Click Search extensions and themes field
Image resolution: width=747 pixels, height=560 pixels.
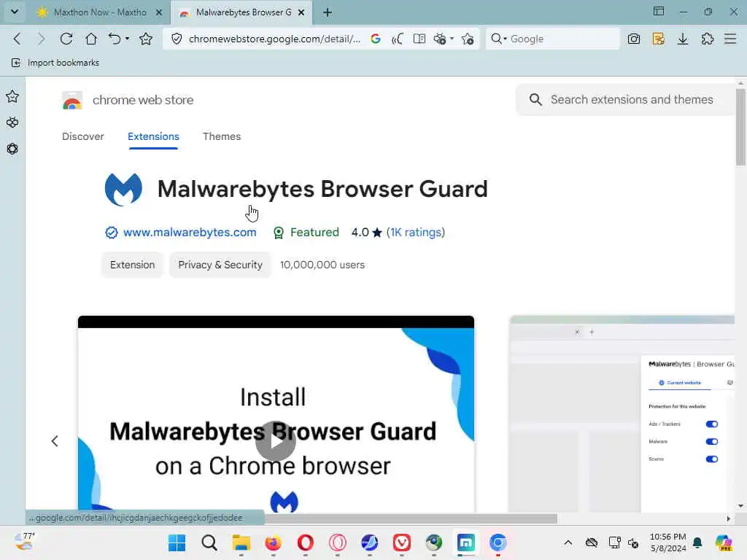pos(625,99)
